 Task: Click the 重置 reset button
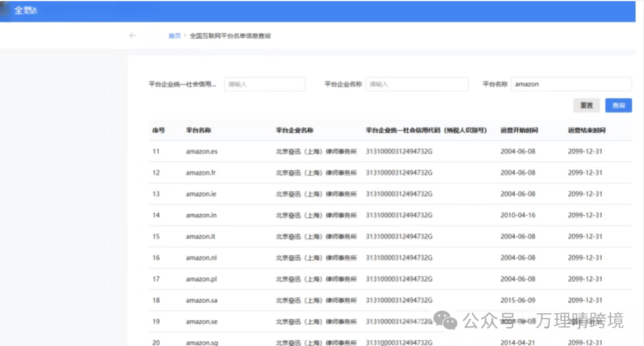[x=587, y=105]
